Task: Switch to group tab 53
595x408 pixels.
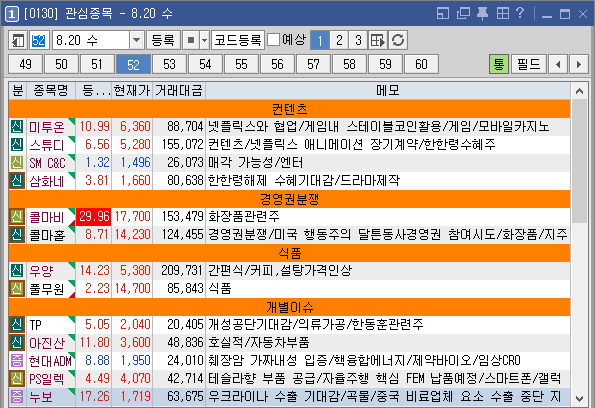Action: 169,64
